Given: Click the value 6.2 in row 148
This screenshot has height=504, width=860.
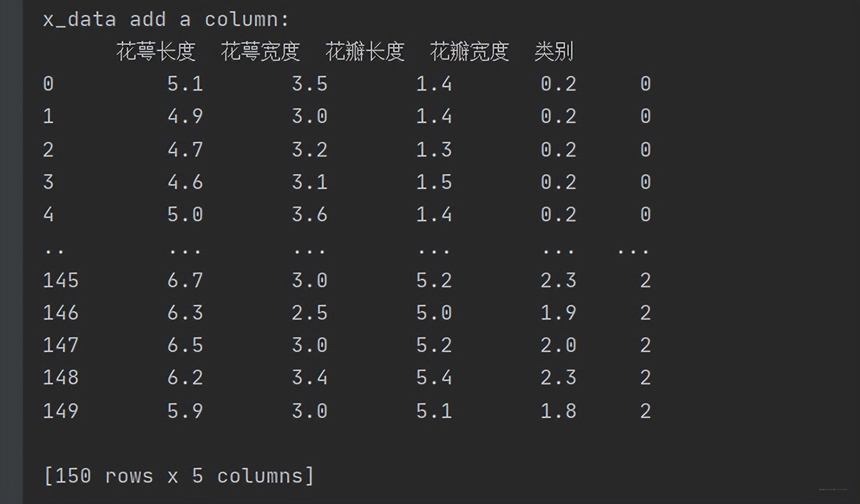Looking at the screenshot, I should (x=185, y=378).
